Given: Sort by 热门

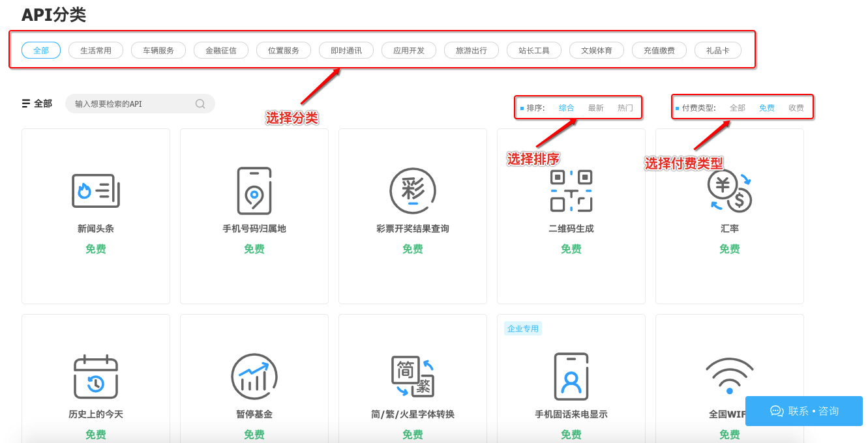Looking at the screenshot, I should tap(625, 108).
